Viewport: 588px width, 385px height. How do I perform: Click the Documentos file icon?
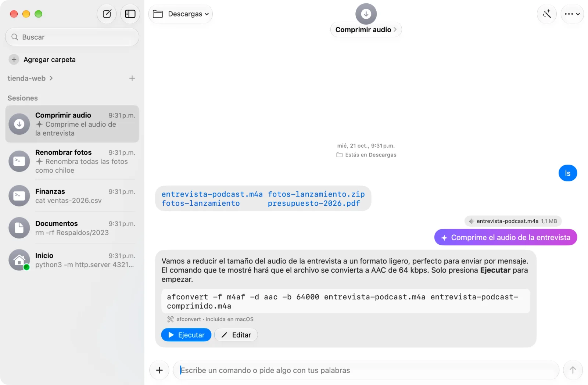[19, 228]
